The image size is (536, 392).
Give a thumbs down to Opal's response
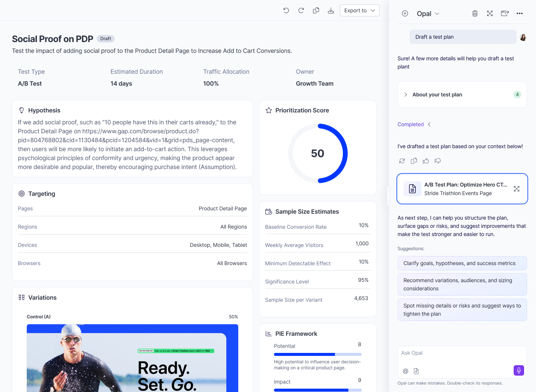click(x=438, y=161)
